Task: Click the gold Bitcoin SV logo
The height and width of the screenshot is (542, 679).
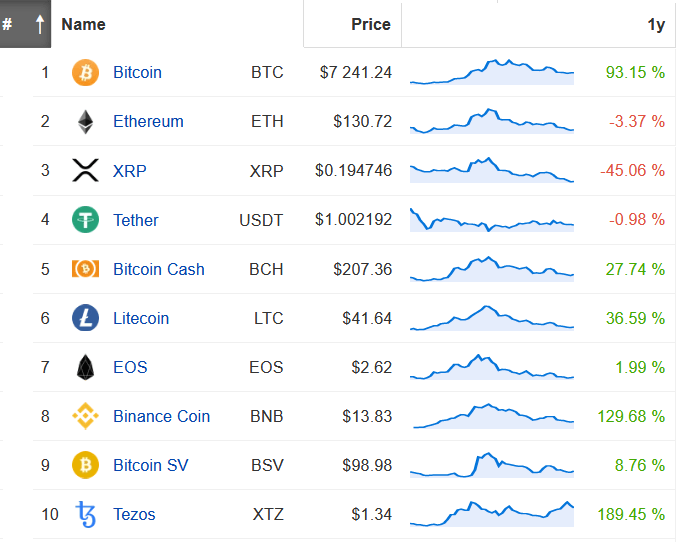Action: pyautogui.click(x=85, y=465)
